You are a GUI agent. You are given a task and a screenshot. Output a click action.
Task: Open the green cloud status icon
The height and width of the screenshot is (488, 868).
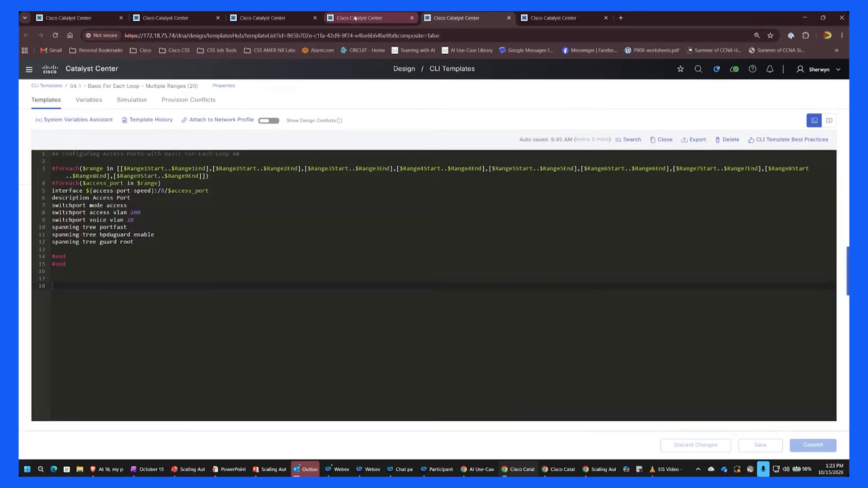pos(735,69)
